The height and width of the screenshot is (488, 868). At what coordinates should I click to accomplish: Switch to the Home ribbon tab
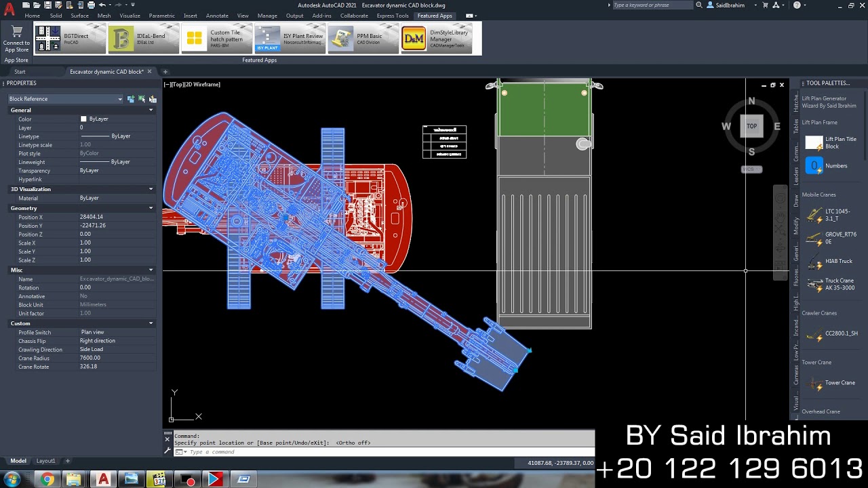[32, 16]
